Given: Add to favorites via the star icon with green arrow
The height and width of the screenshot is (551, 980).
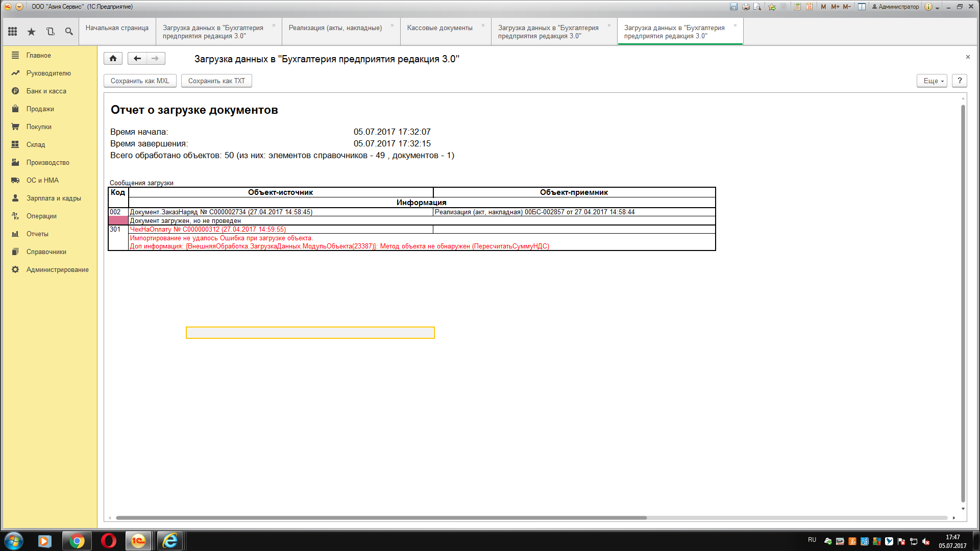Looking at the screenshot, I should pyautogui.click(x=772, y=7).
